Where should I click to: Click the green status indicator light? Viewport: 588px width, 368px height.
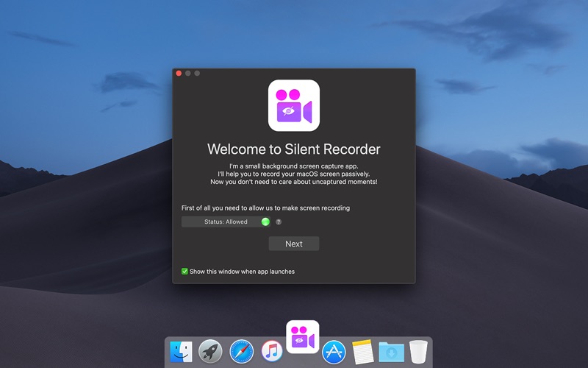[x=265, y=222]
